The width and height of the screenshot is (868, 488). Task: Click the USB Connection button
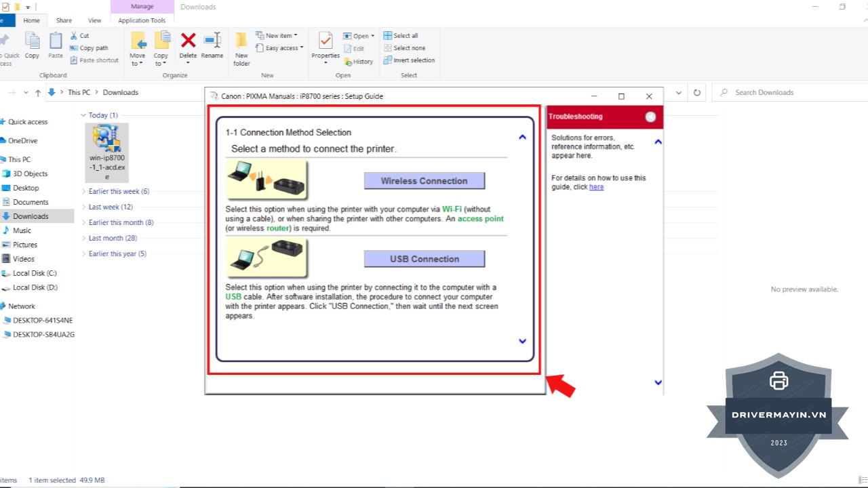coord(424,259)
